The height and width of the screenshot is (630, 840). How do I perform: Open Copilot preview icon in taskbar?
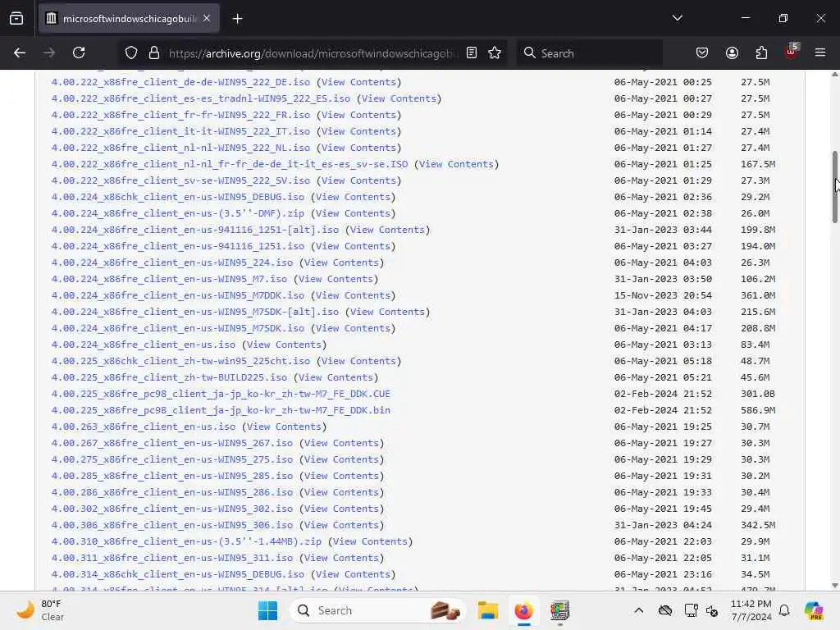coord(814,610)
